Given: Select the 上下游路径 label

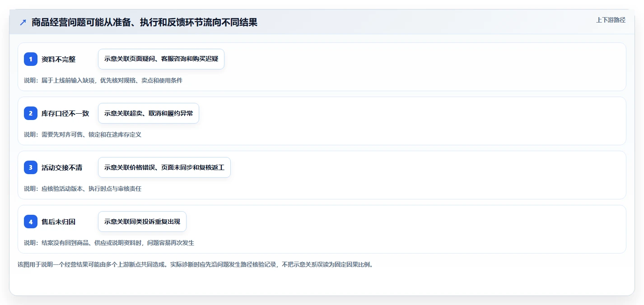Looking at the screenshot, I should pyautogui.click(x=611, y=20).
